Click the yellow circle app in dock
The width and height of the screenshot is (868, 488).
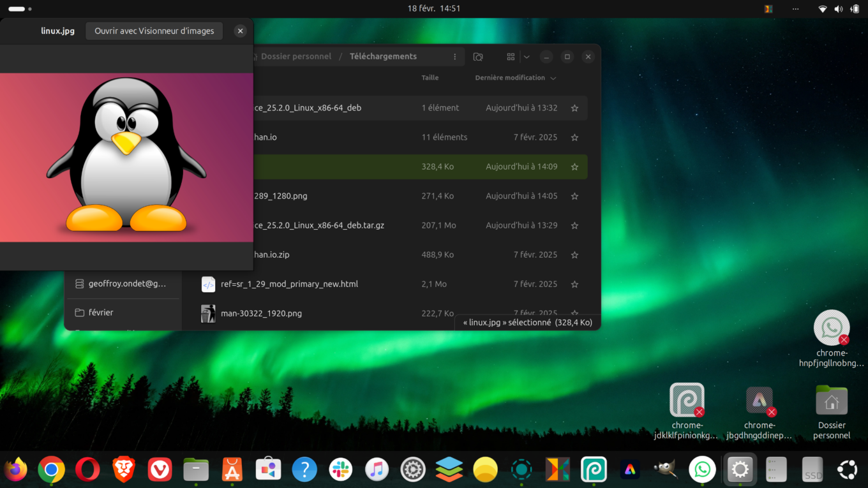[x=485, y=470]
